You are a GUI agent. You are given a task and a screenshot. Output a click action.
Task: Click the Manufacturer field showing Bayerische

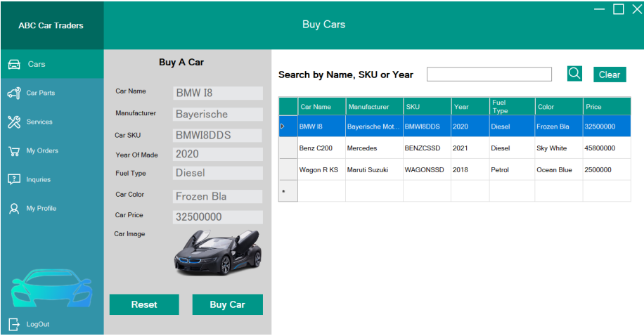coord(218,114)
